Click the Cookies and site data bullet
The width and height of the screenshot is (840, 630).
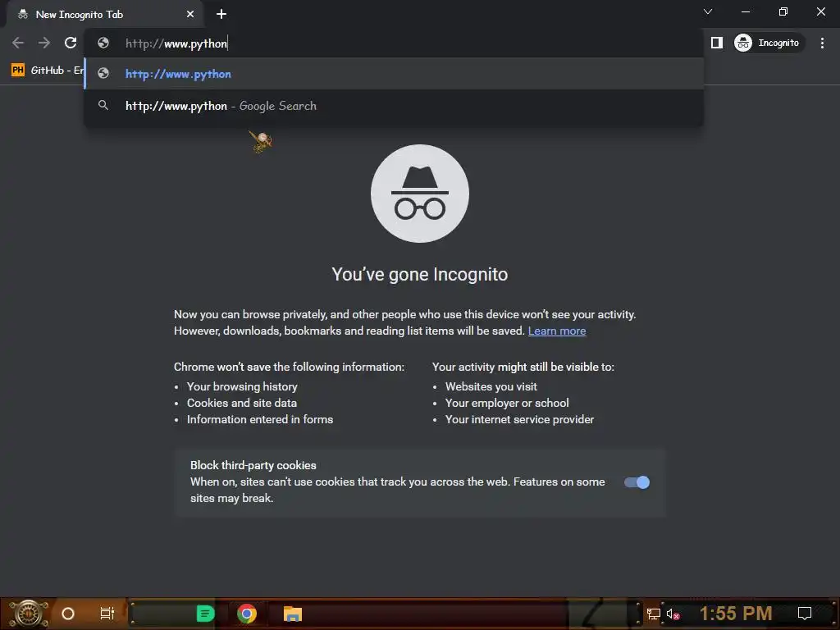[242, 403]
